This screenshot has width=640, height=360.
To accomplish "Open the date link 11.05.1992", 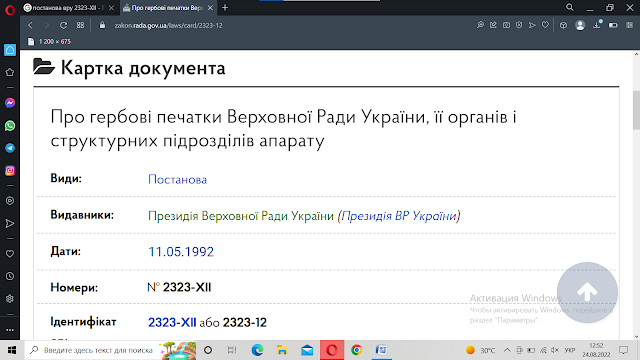I will [181, 252].
